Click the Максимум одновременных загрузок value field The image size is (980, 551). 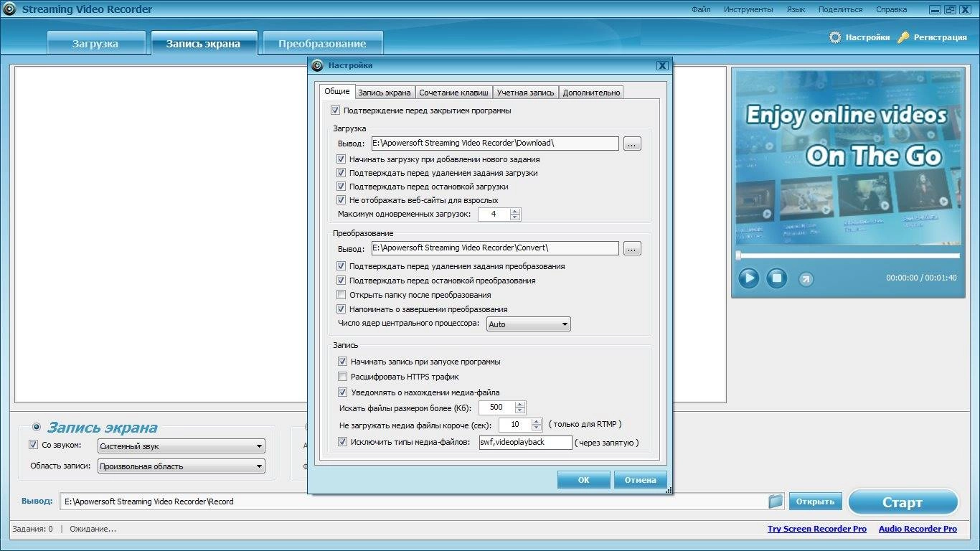pos(493,215)
